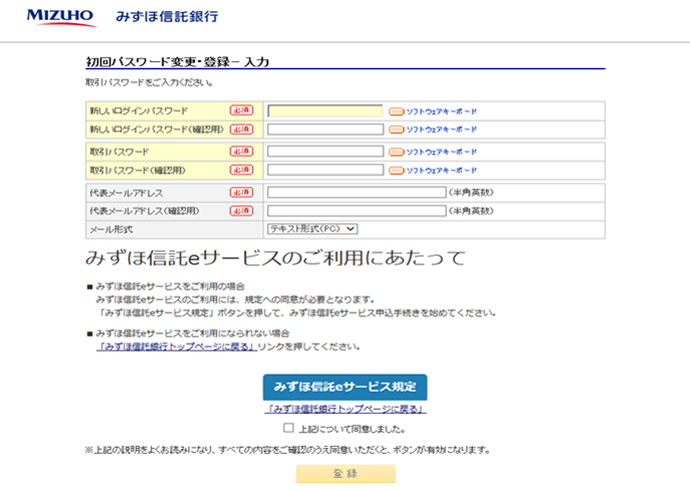Click the 必須 badge in 新しいログインパスワード row
The height and width of the screenshot is (490, 690).
coord(242,110)
